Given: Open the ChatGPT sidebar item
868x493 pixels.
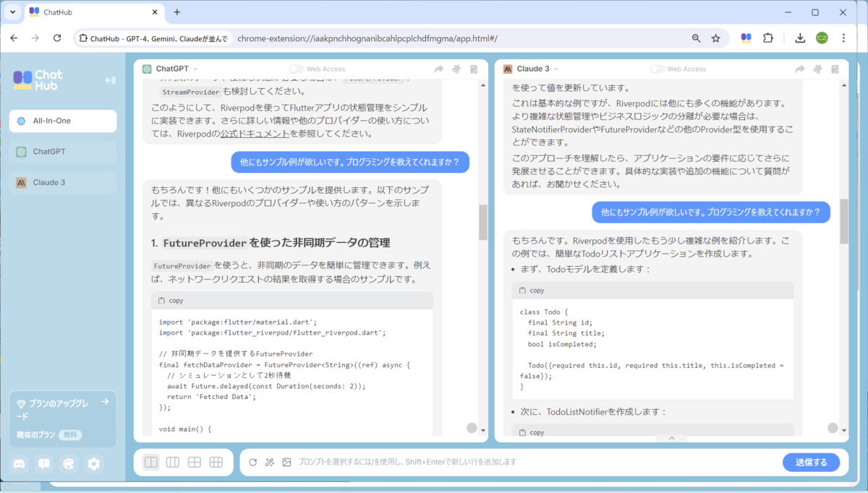Looking at the screenshot, I should (x=63, y=152).
